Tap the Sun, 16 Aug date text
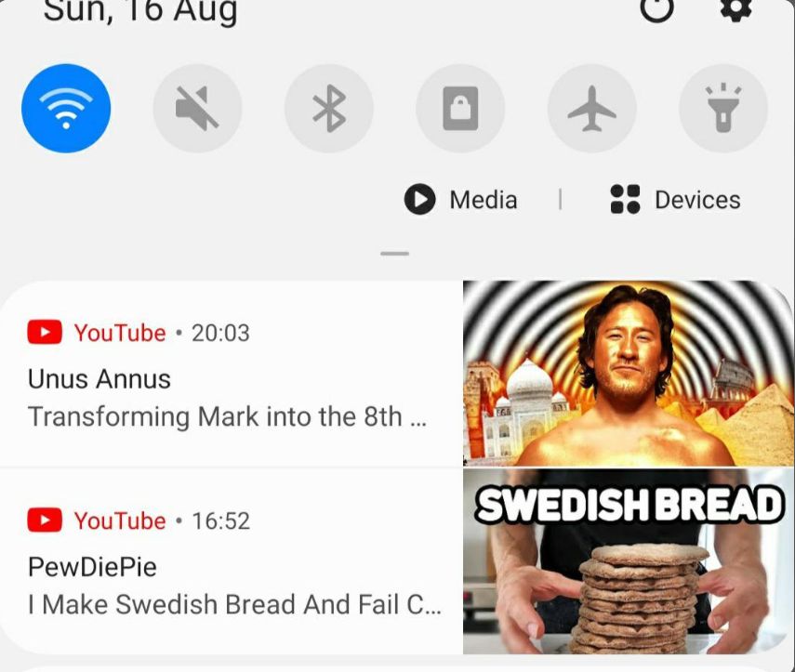 [x=140, y=11]
